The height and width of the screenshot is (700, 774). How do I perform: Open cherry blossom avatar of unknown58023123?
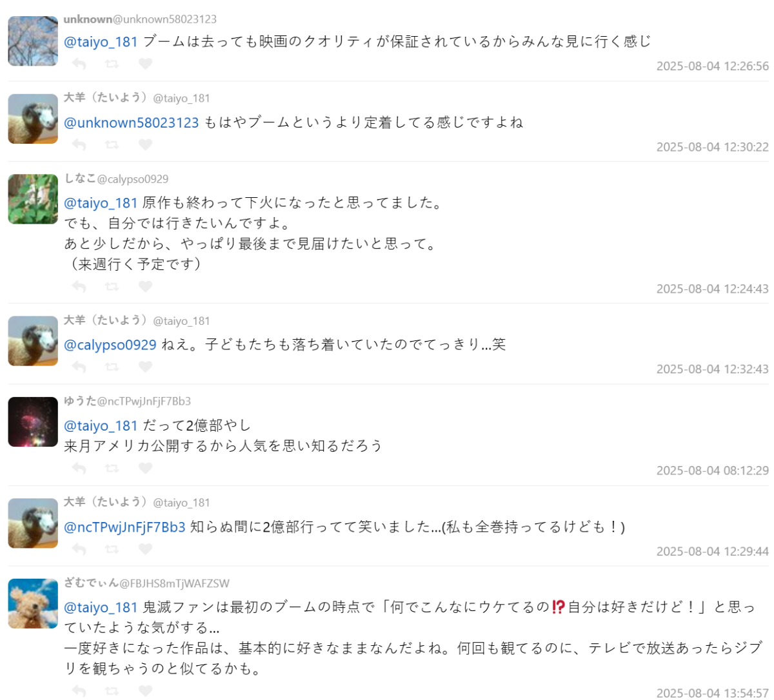tap(33, 41)
